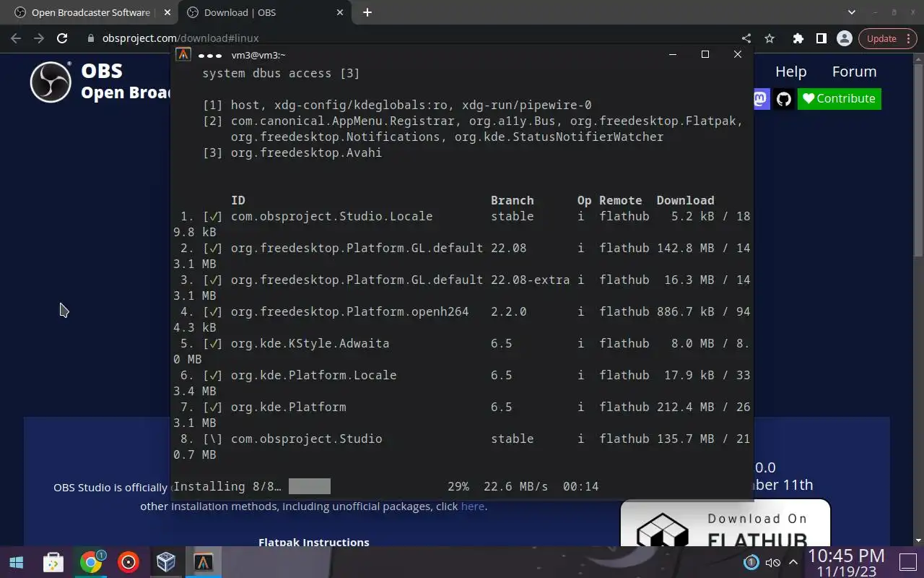Go back in browser history
Screen dimensions: 924x578
(16, 38)
